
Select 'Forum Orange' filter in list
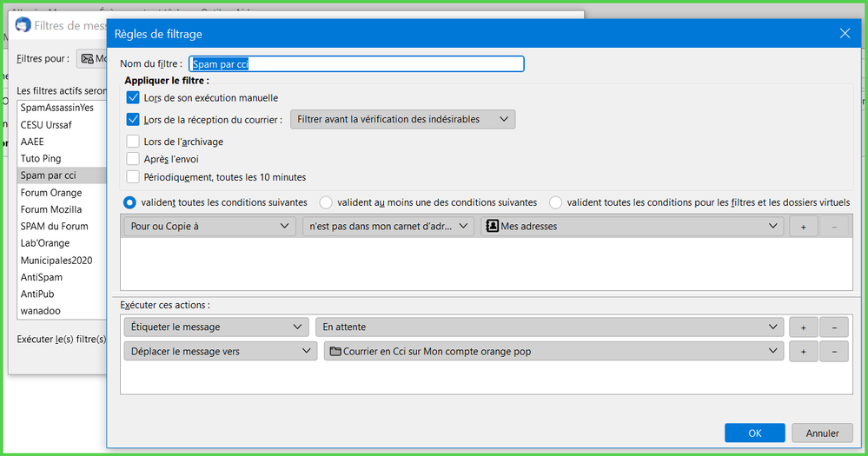pos(51,193)
